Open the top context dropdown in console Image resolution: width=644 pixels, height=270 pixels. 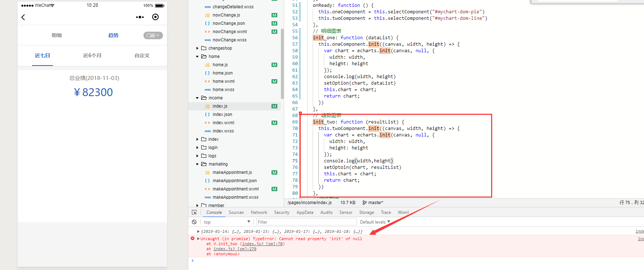pyautogui.click(x=227, y=222)
